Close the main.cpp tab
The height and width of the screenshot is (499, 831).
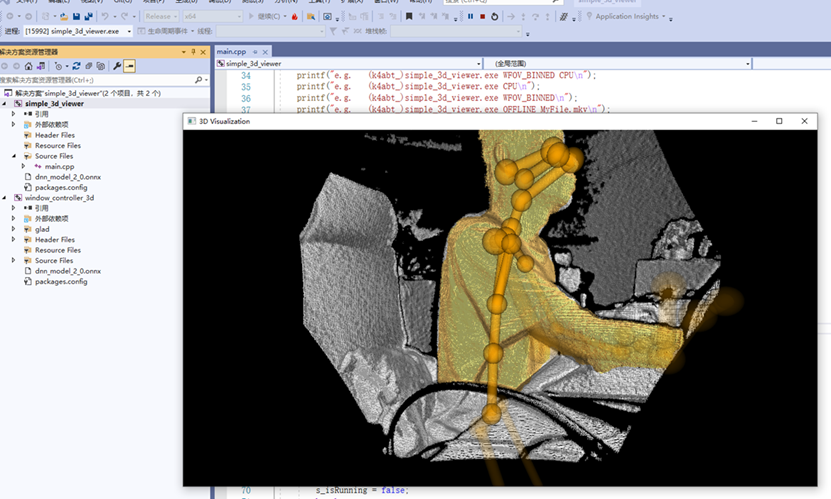click(265, 52)
